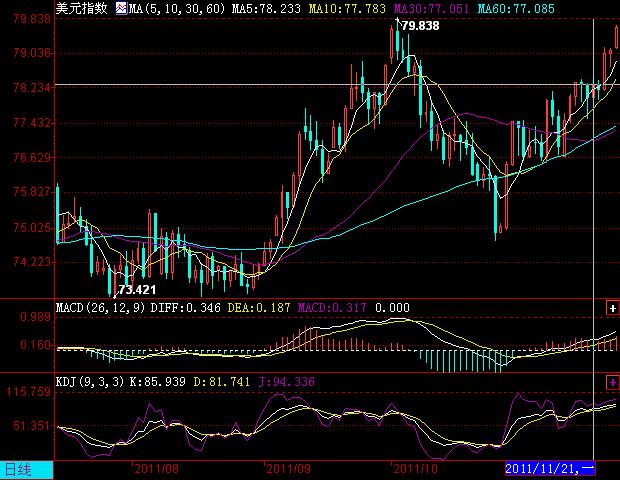
Task: Click the MA60:77.085 value
Action: (x=516, y=8)
